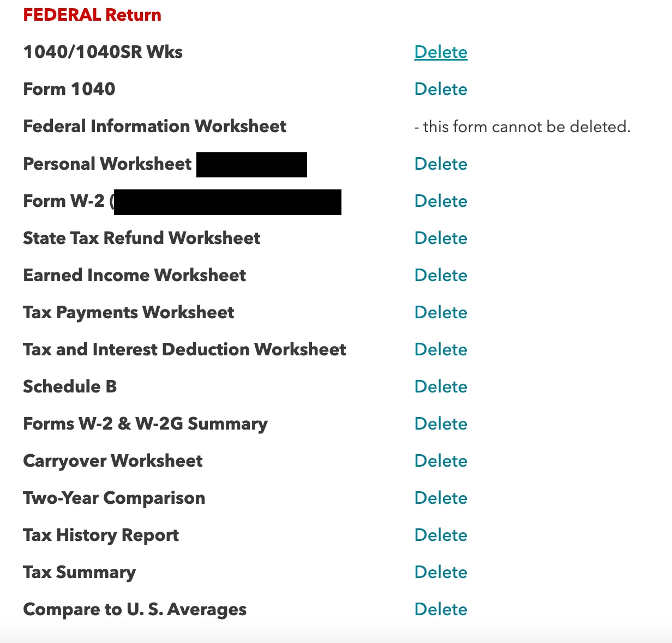The width and height of the screenshot is (672, 643).
Task: Delete the Tax Summary
Action: coord(441,572)
